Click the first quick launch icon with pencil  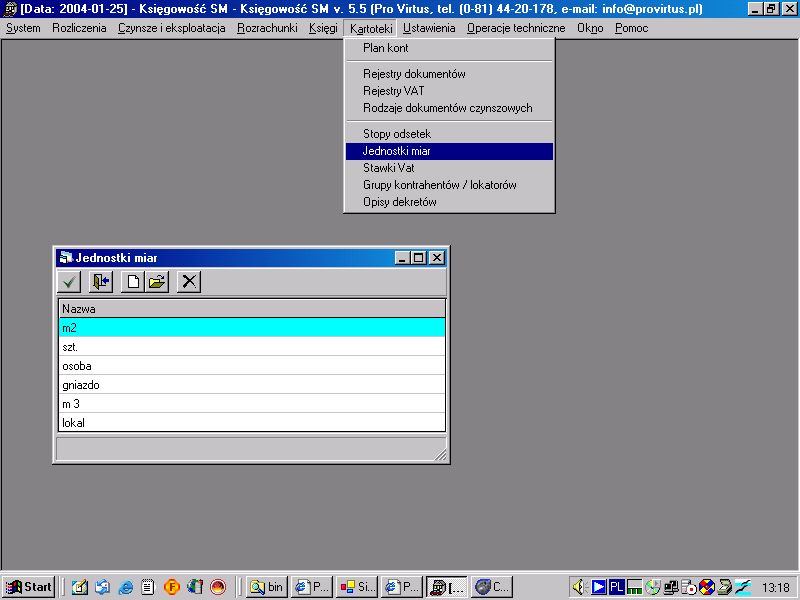pos(80,587)
